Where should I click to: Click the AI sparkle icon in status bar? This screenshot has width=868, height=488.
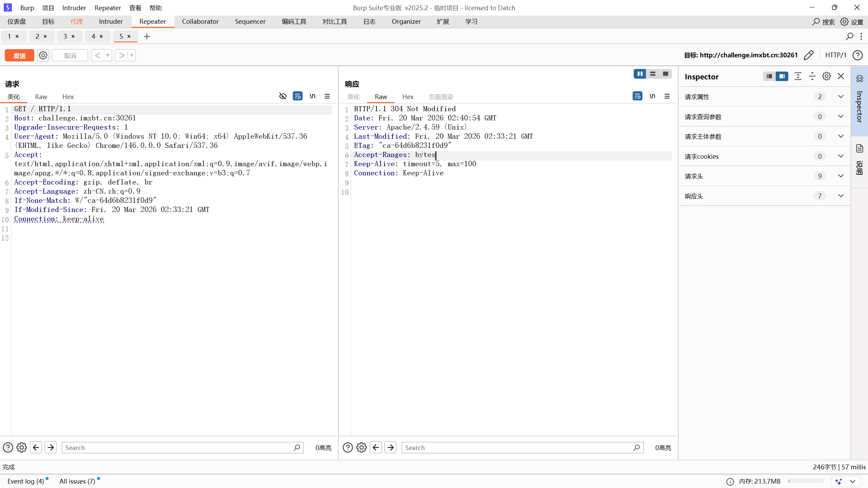pos(838,482)
